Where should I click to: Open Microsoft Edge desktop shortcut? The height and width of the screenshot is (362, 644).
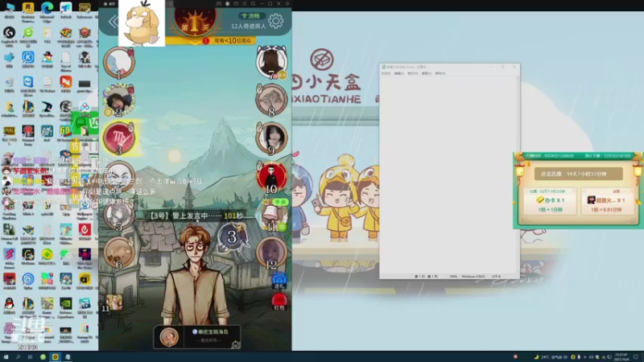(47, 10)
